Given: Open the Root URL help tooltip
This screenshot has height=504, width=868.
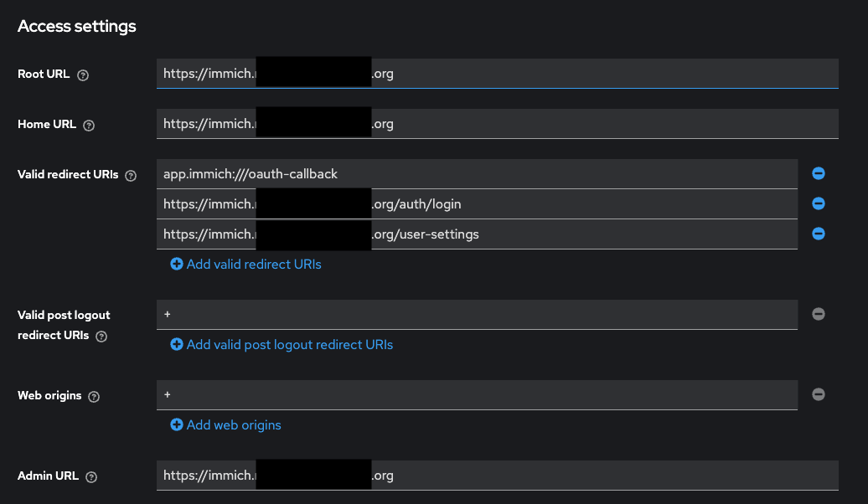Looking at the screenshot, I should point(82,75).
